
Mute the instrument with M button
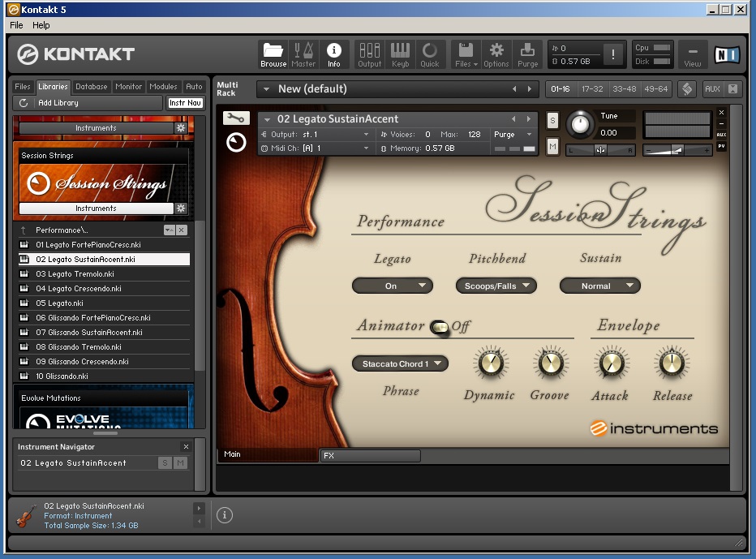point(553,146)
